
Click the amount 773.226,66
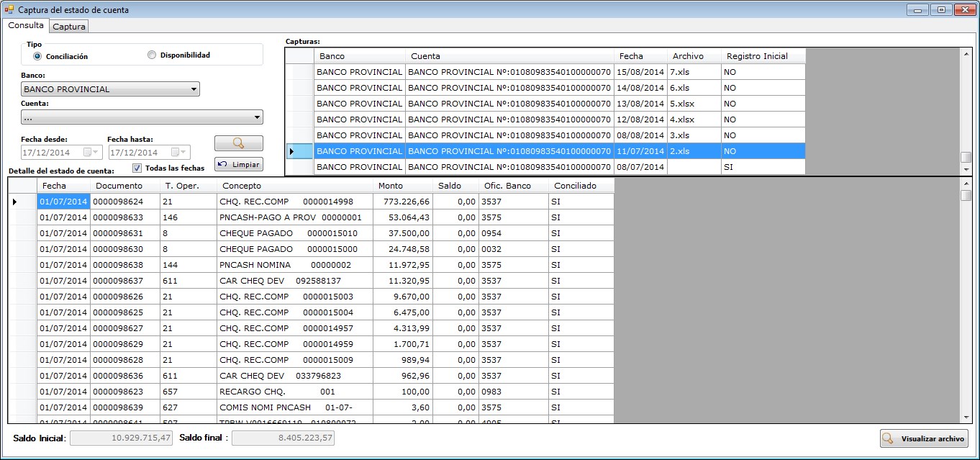coord(402,202)
